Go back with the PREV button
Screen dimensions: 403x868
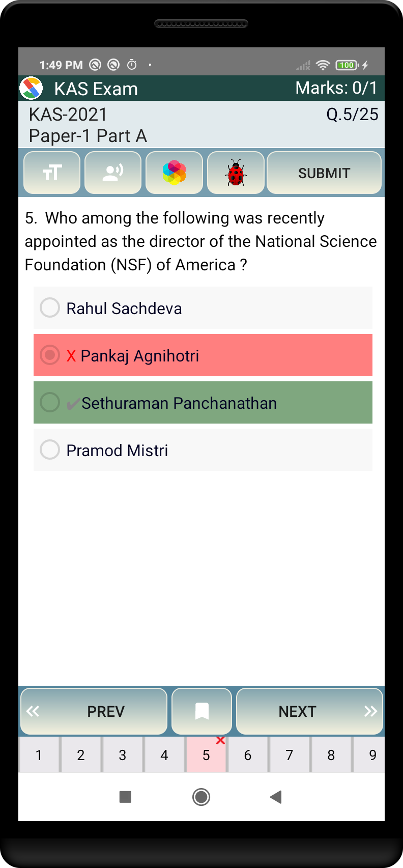click(94, 711)
